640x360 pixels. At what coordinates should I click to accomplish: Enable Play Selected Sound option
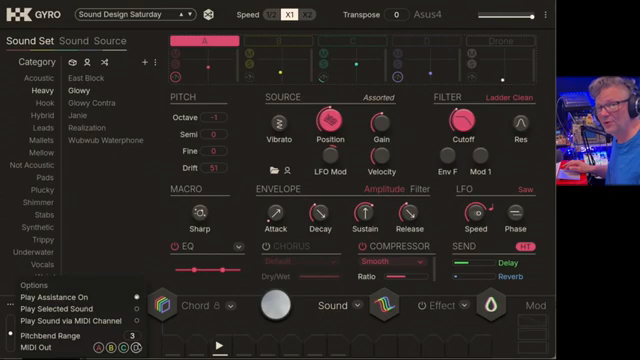[137, 309]
